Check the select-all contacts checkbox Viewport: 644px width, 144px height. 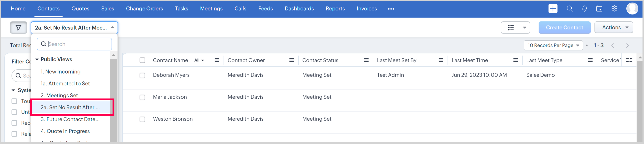click(142, 60)
